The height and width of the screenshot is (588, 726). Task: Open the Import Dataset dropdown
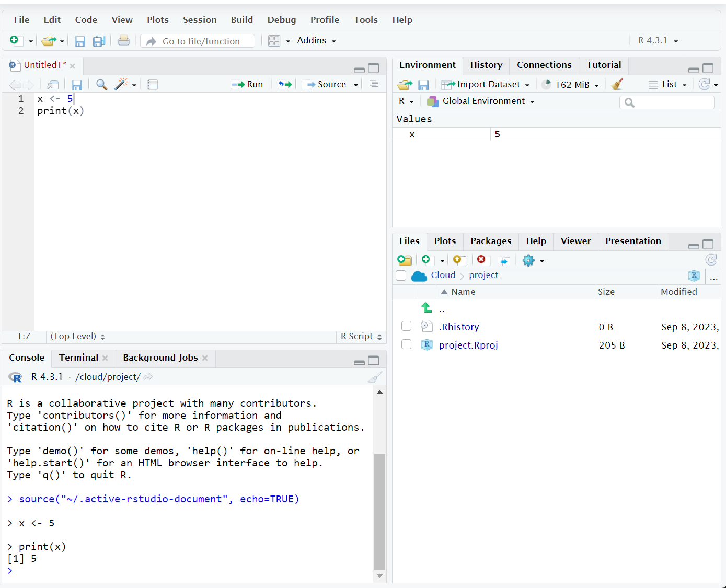(486, 85)
